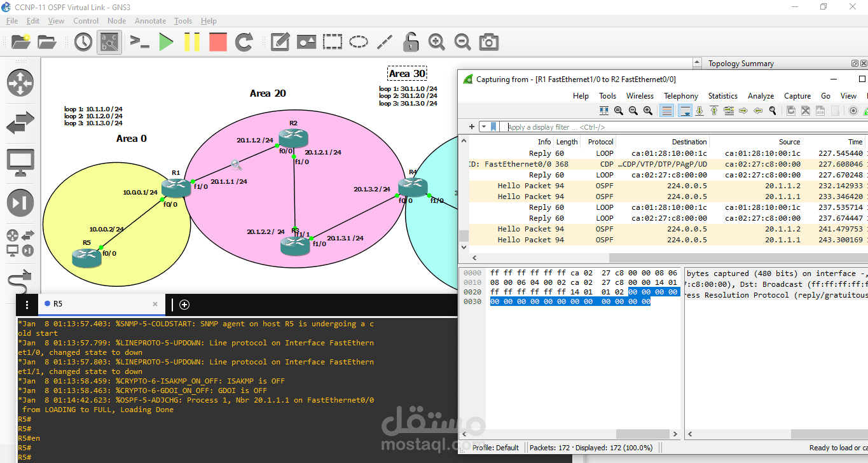Start all nodes with green play button
Screen dimensions: 868x463
pos(166,43)
